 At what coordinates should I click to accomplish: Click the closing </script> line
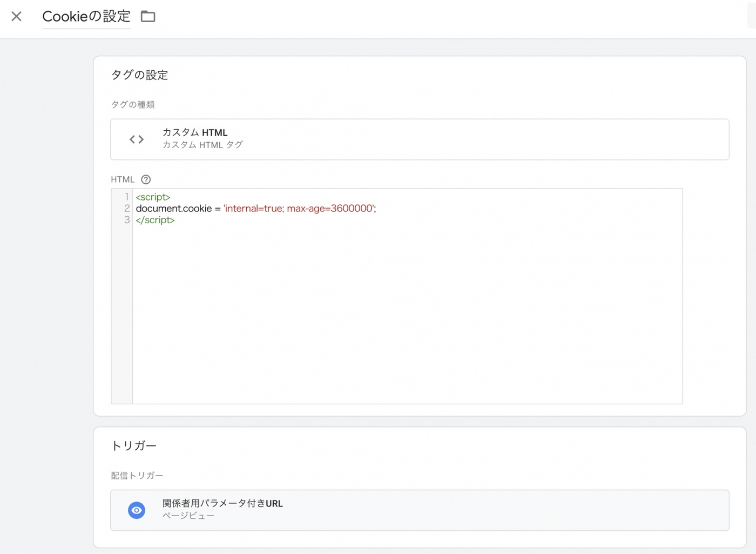click(155, 220)
